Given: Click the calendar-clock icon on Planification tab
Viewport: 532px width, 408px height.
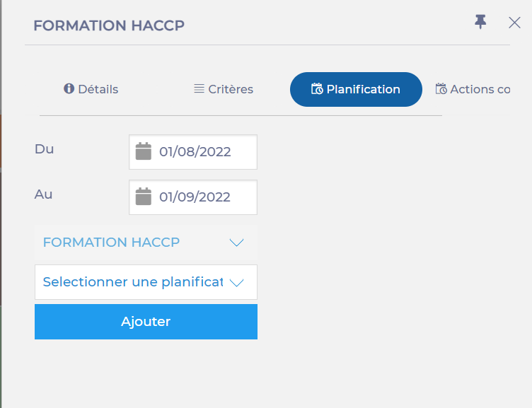Looking at the screenshot, I should coord(317,89).
